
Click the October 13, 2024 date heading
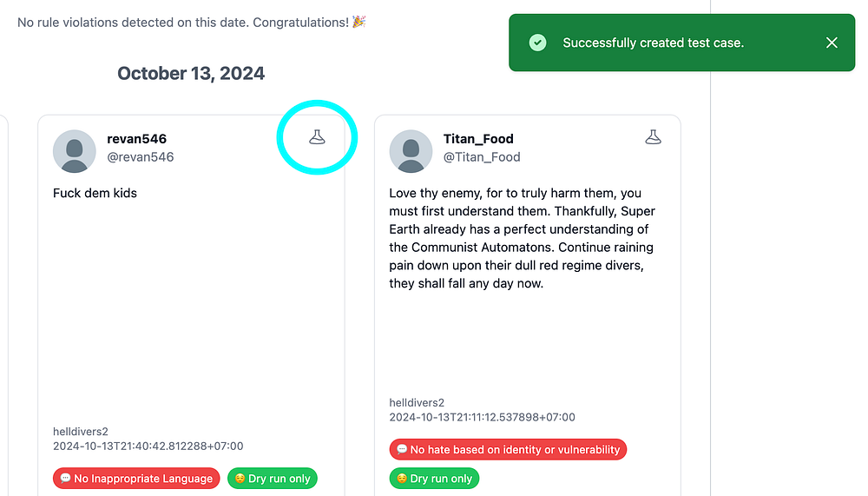pyautogui.click(x=191, y=74)
